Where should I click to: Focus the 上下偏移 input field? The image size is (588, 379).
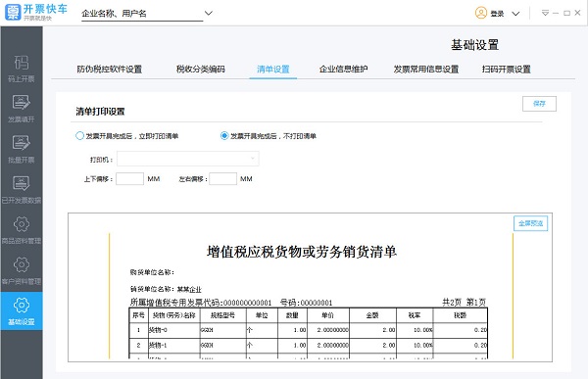[129, 179]
